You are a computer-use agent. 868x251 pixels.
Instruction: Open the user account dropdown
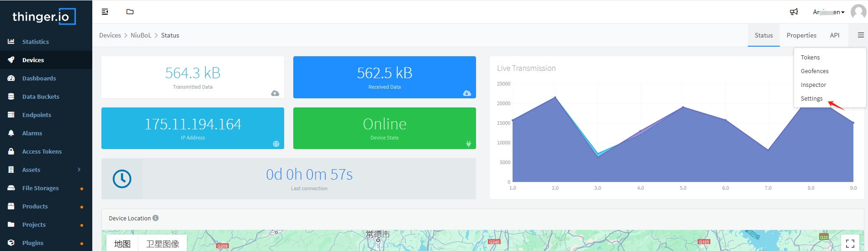coord(828,12)
